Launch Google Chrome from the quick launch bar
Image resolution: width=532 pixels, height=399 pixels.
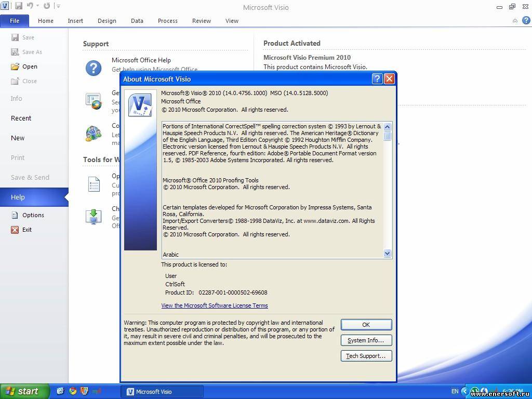tap(73, 391)
